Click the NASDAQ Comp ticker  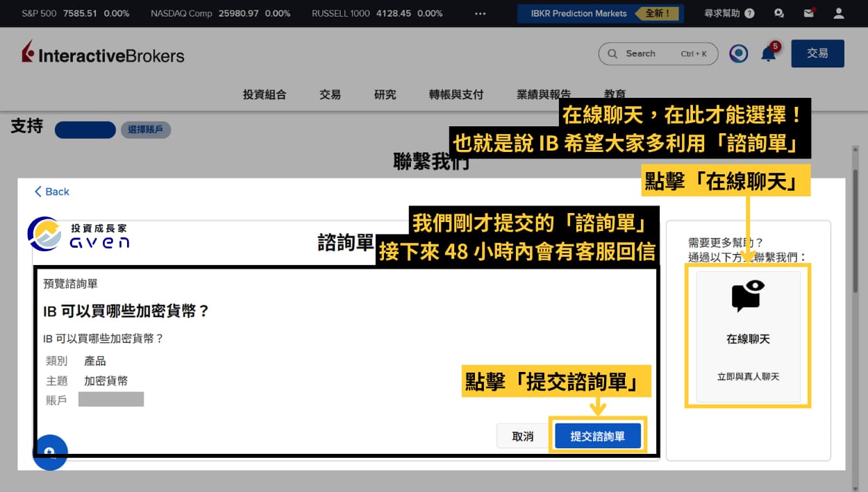pyautogui.click(x=221, y=13)
